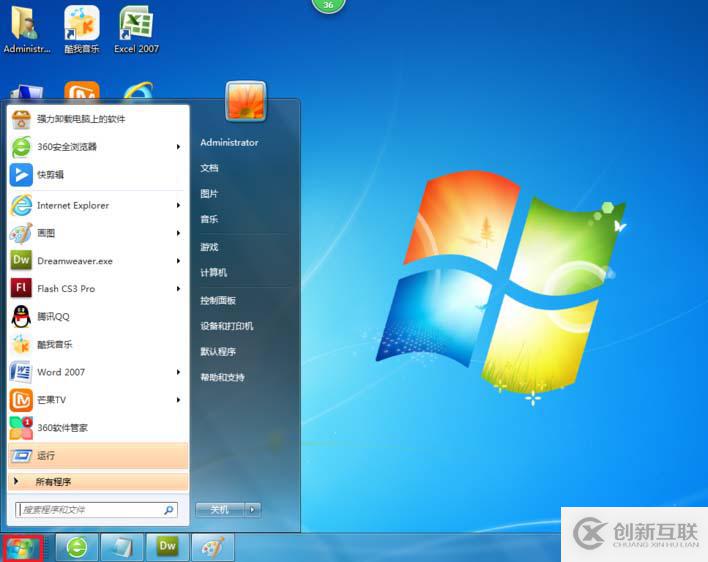This screenshot has width=708, height=562.
Task: Click the search magnifier icon
Action: [168, 510]
